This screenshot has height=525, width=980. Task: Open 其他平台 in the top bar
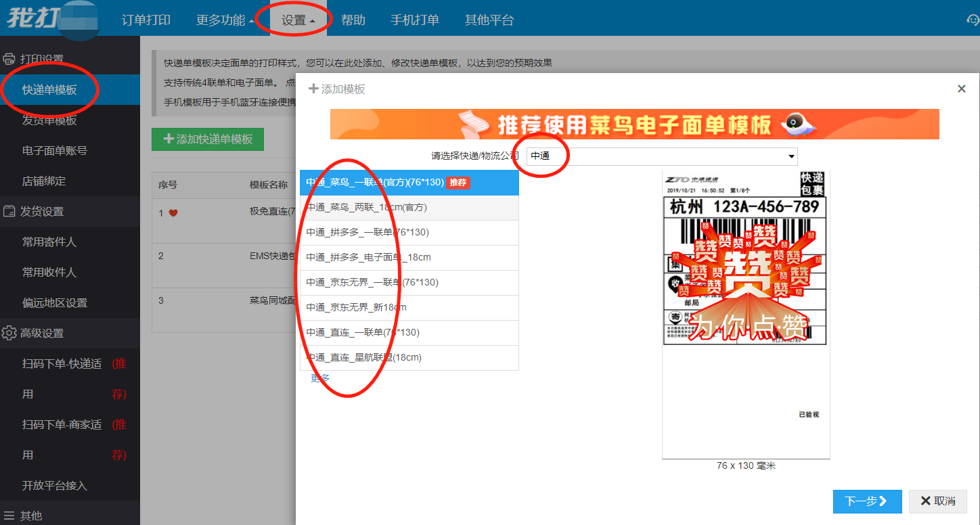(x=489, y=20)
